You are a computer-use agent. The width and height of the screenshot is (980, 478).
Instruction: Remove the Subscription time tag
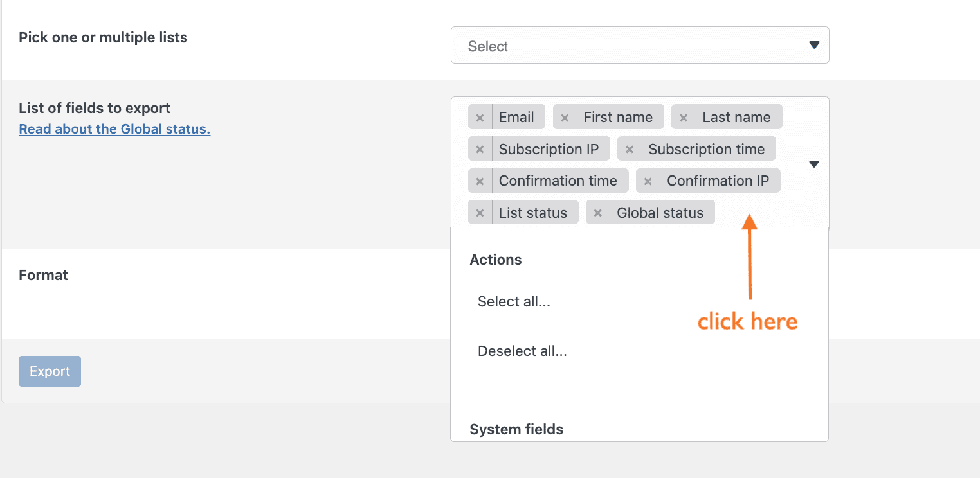(x=630, y=150)
